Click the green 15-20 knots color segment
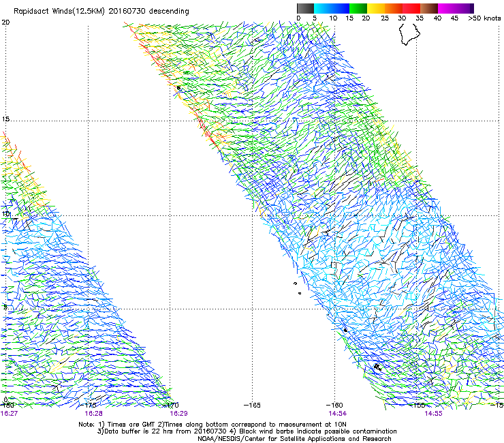The width and height of the screenshot is (504, 443). click(358, 8)
